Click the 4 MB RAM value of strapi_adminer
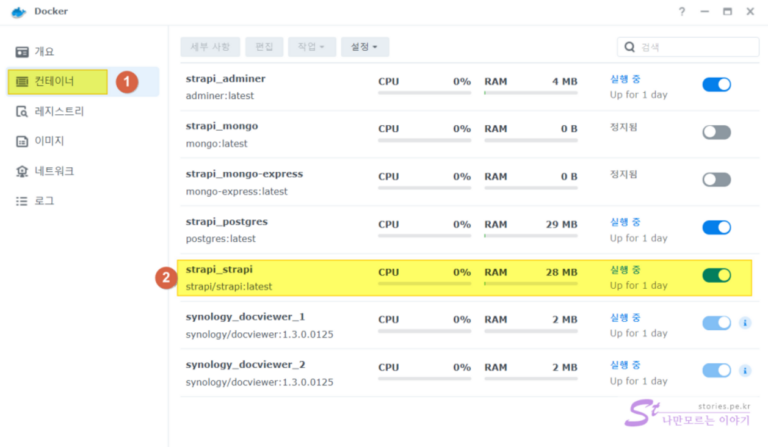Image resolution: width=768 pixels, height=447 pixels. [565, 81]
